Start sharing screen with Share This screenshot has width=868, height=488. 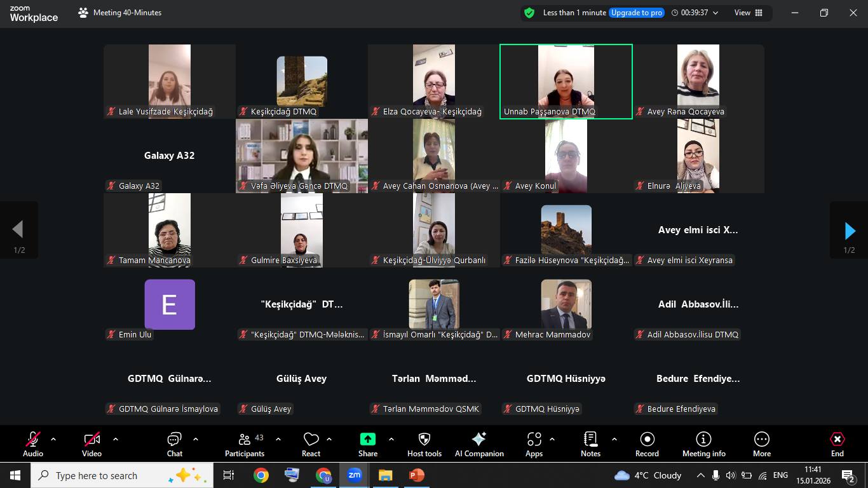click(367, 444)
